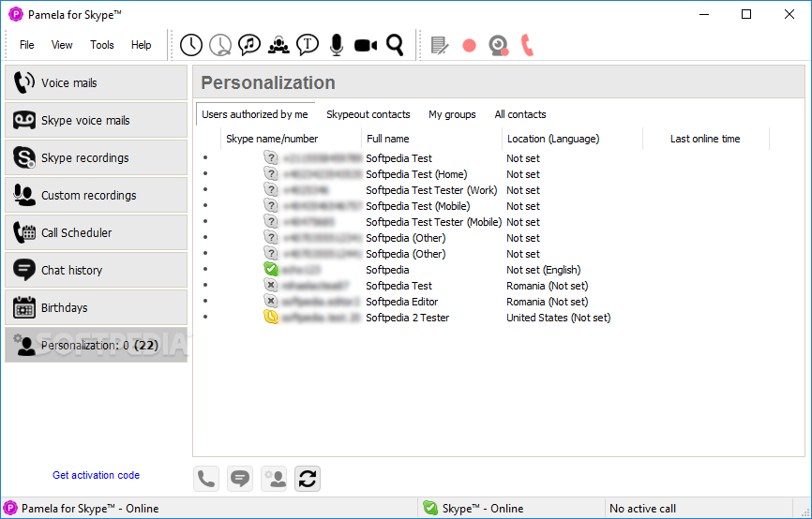
Task: Click Pamela for Skype - Online status text
Action: pyautogui.click(x=90, y=509)
